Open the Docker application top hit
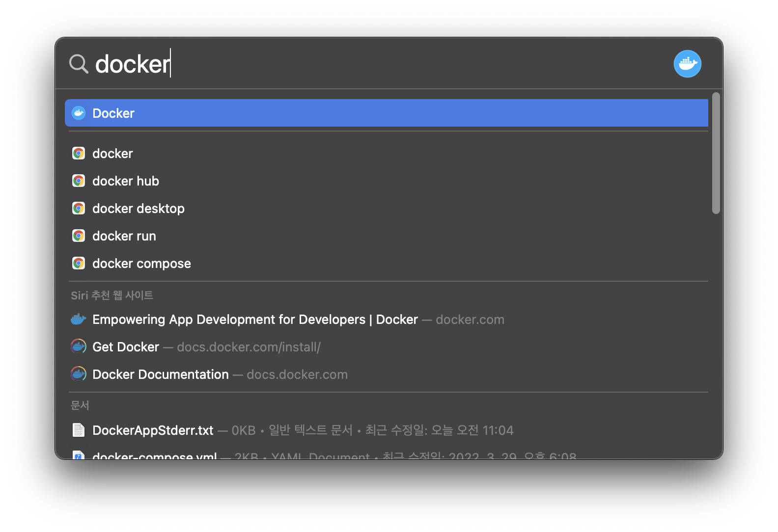The image size is (778, 532). pos(387,113)
